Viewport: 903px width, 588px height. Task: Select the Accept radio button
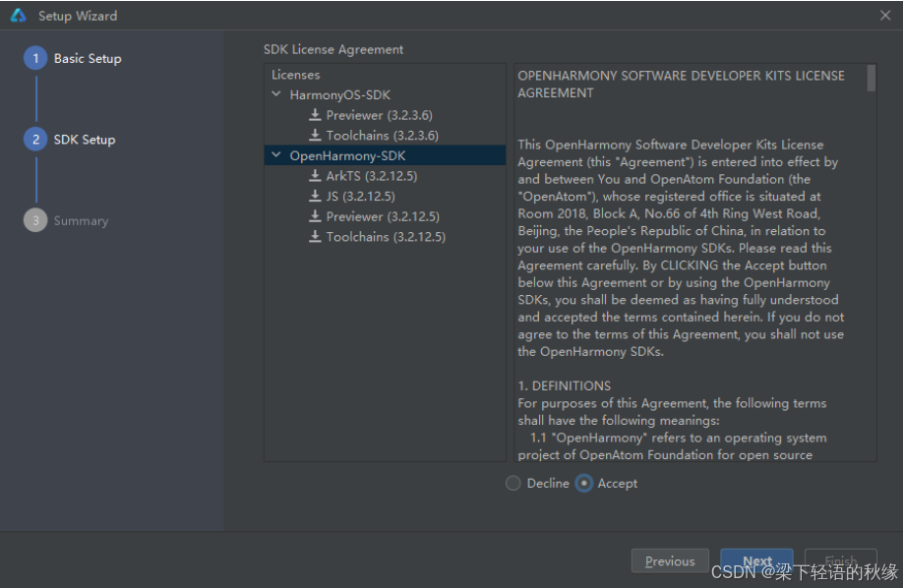click(x=584, y=483)
